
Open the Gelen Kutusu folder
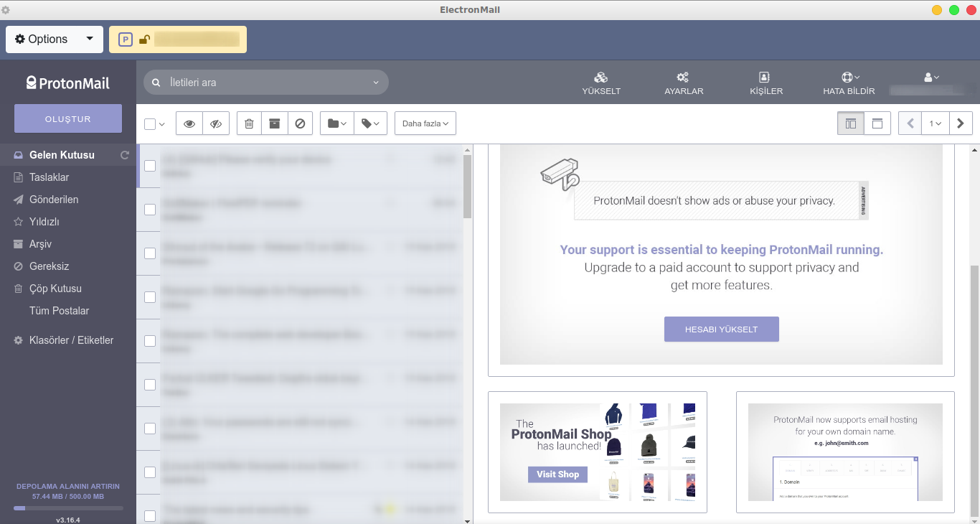point(62,155)
